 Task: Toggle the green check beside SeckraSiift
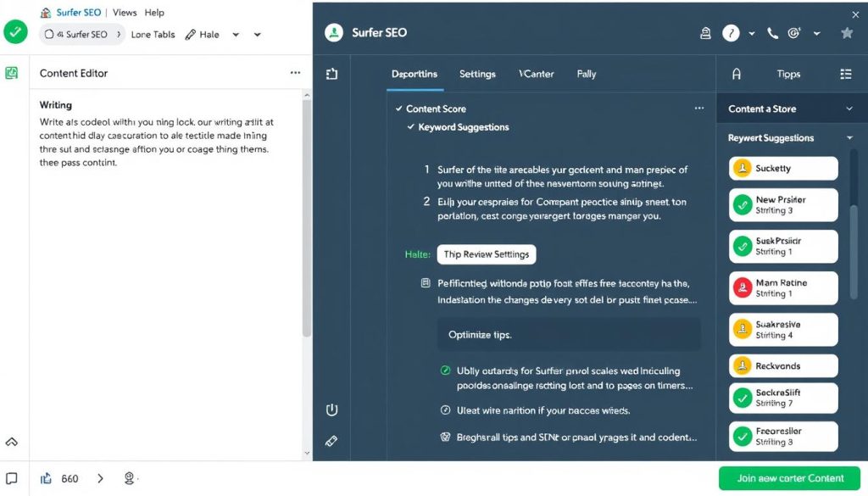tap(742, 398)
